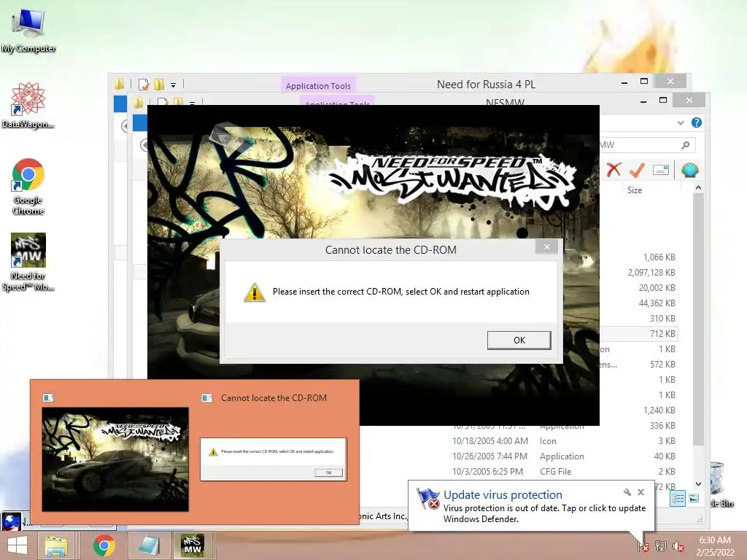The width and height of the screenshot is (747, 560).
Task: Click the vertical scrollbar thumb in NFSMW list
Action: tap(698, 319)
